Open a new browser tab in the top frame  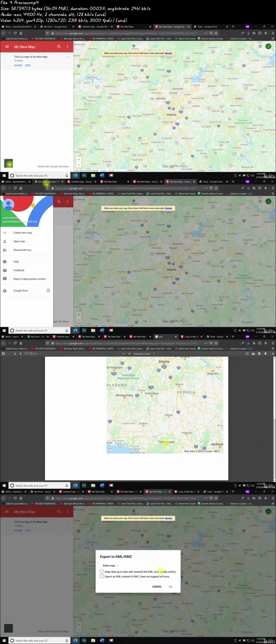(x=233, y=26)
